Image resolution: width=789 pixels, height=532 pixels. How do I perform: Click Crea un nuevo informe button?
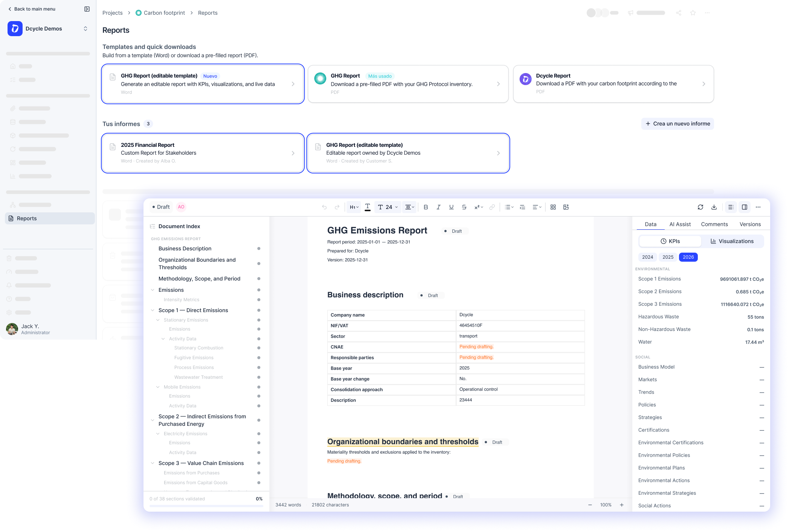click(x=678, y=124)
